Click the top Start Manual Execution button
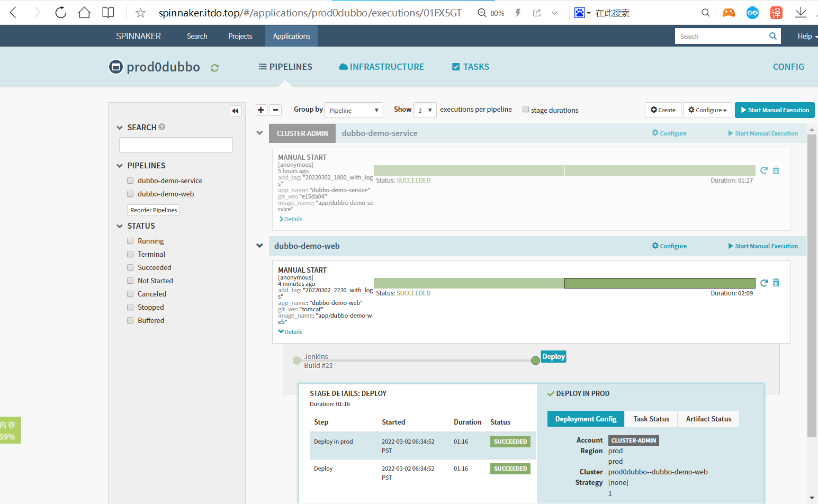This screenshot has width=818, height=504. click(775, 110)
